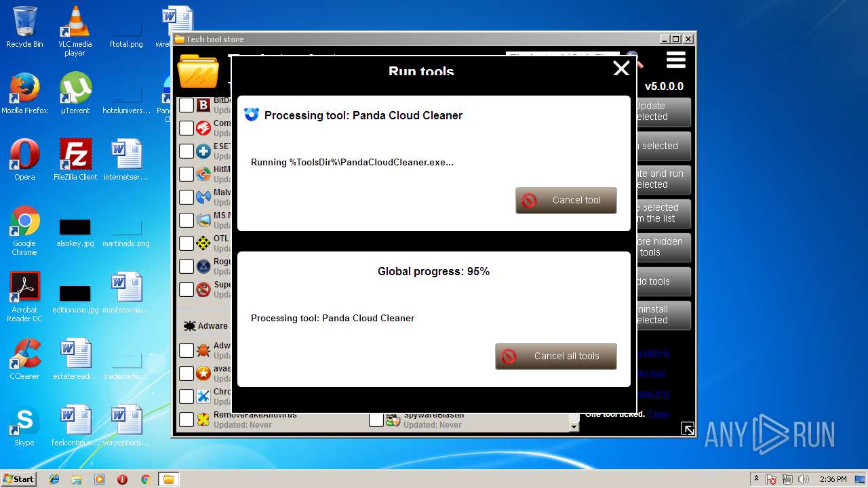Click the resize arrow icon in the window corner
The width and height of the screenshot is (868, 488).
point(687,428)
